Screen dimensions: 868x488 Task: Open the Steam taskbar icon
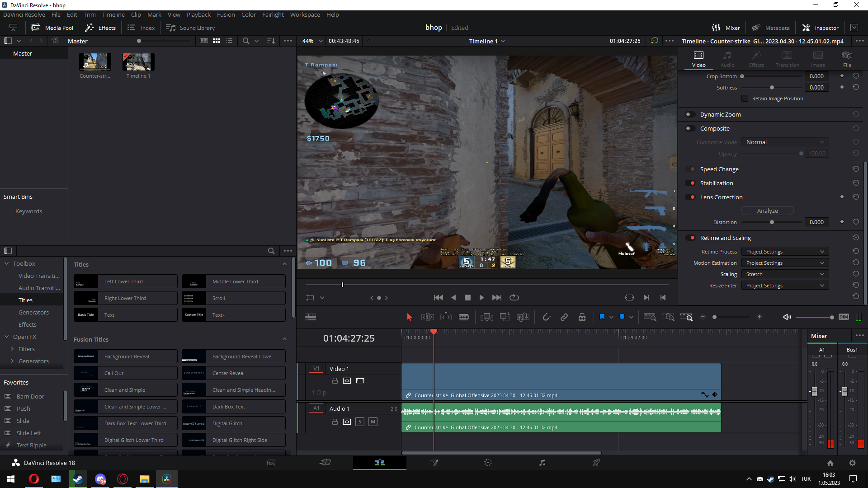(x=78, y=479)
